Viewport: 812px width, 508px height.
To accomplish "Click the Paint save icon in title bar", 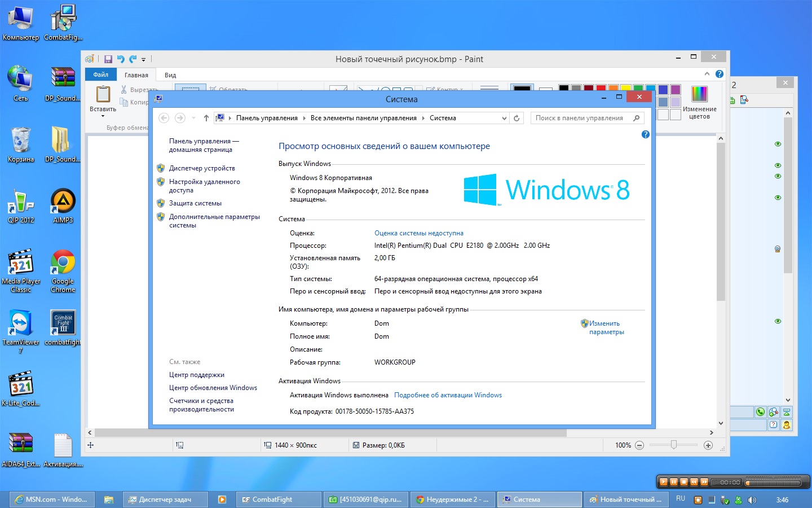I will 108,59.
